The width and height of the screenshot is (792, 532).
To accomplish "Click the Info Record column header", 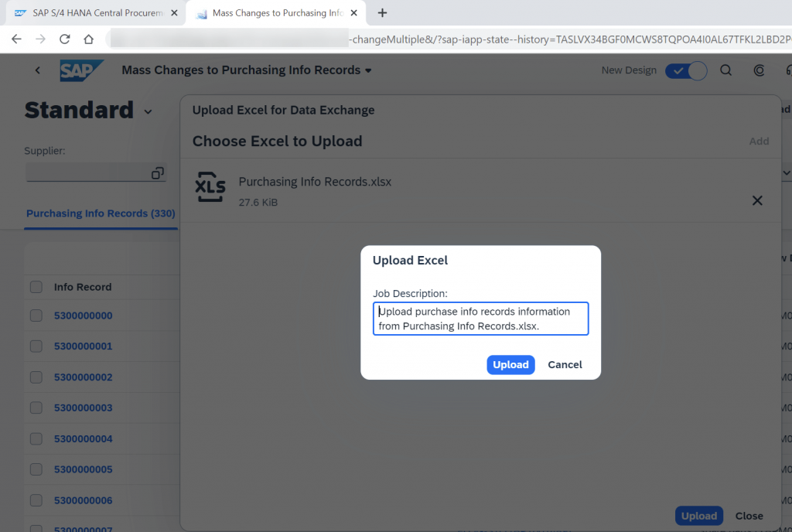I will 83,287.
